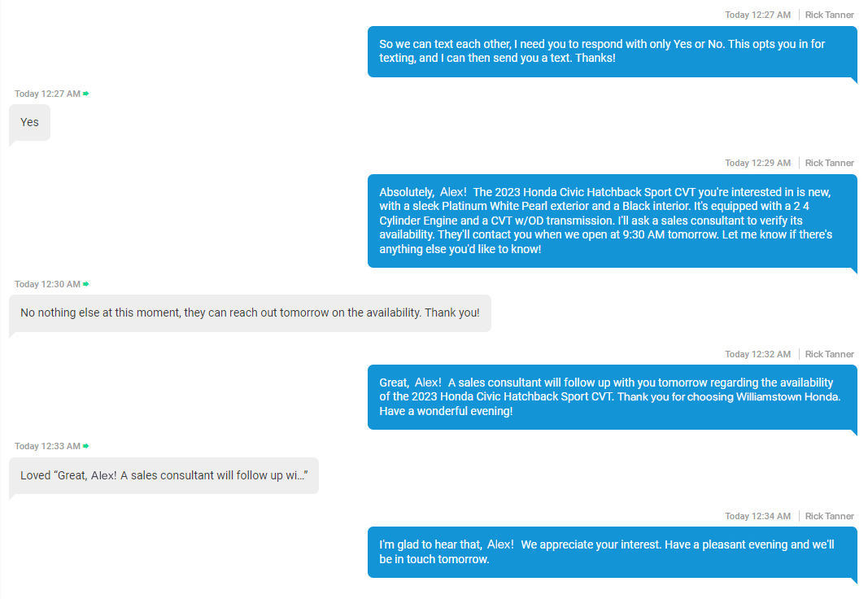Click the "Today 12:29 AM" timestamp
The width and height of the screenshot is (868, 599).
(x=757, y=163)
